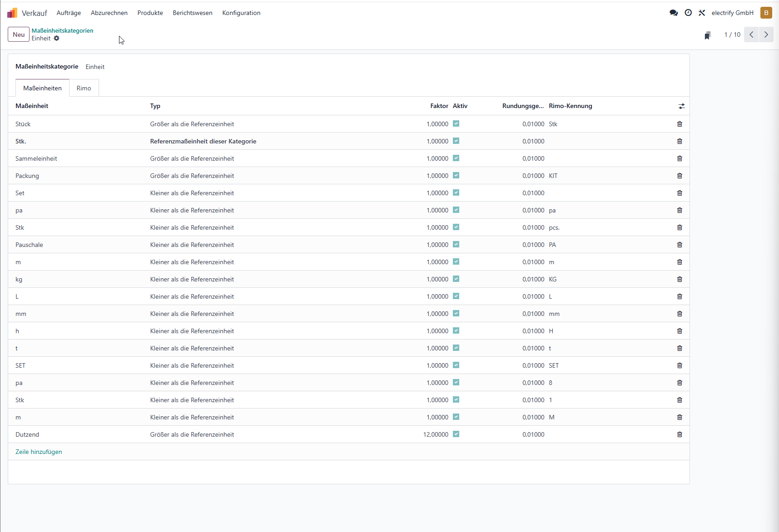Delete the Dutzend row
Image resolution: width=779 pixels, height=532 pixels.
click(x=680, y=434)
